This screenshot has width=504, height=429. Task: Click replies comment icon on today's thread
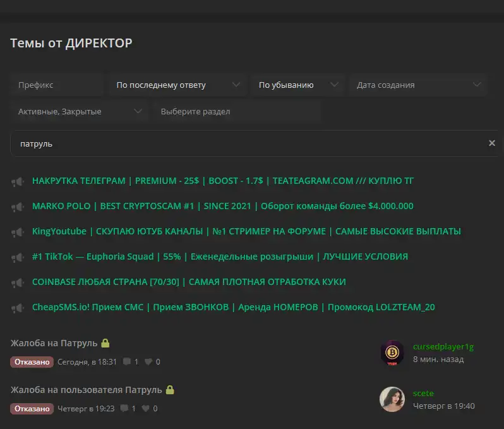pos(127,362)
